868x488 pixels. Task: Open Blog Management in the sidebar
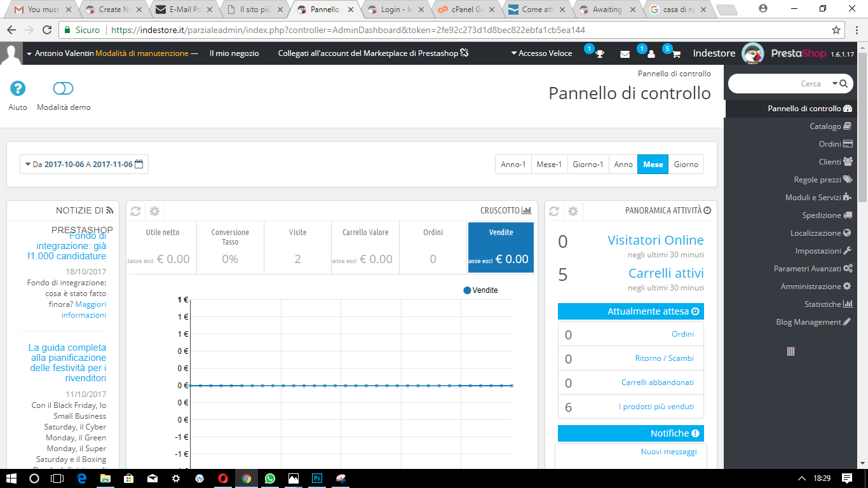814,322
